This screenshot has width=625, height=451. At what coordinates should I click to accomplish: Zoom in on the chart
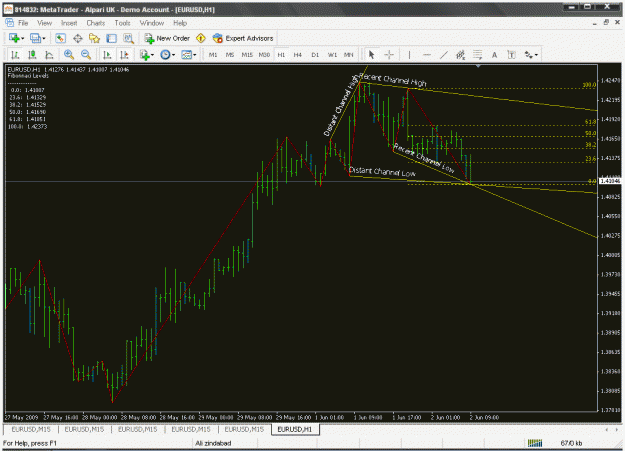pos(69,55)
